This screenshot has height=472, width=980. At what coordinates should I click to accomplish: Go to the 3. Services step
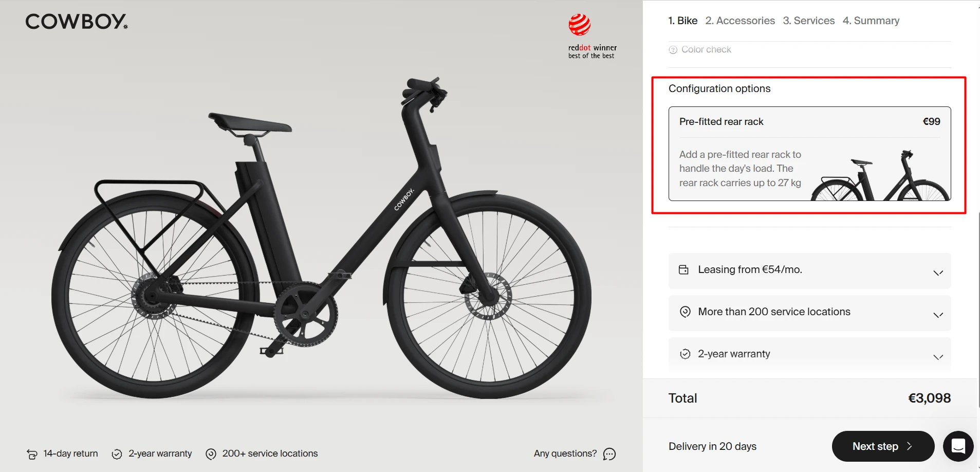809,21
